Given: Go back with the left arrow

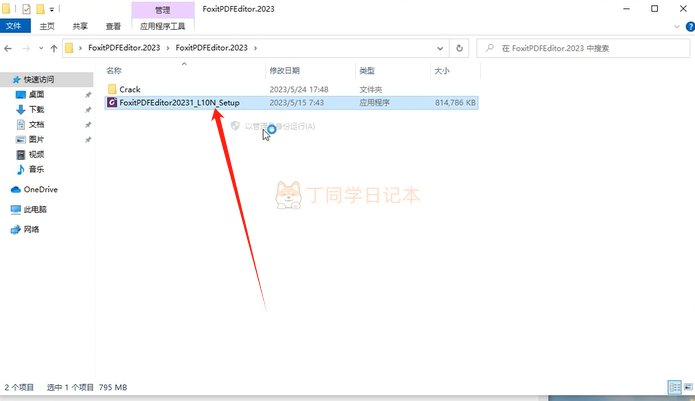Looking at the screenshot, I should point(8,48).
